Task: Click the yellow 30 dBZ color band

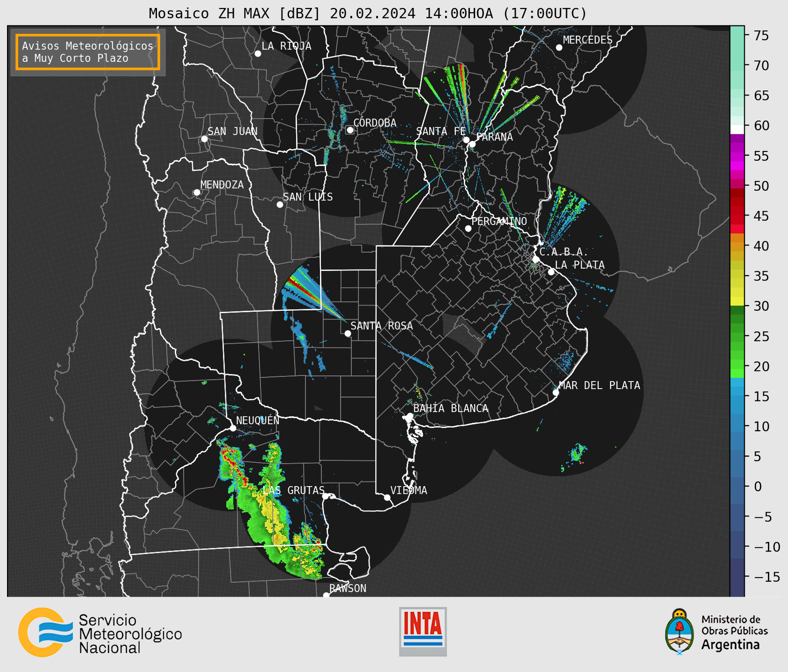Action: 737,301
